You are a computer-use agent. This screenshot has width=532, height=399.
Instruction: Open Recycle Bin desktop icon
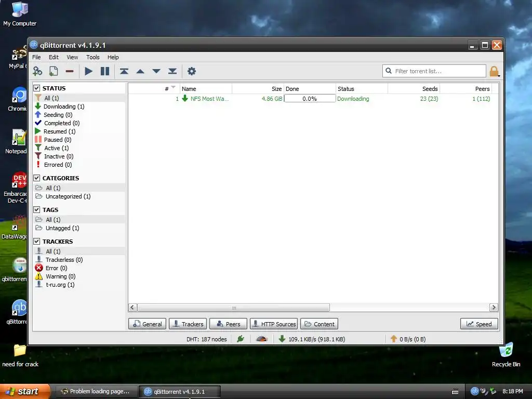(x=506, y=355)
